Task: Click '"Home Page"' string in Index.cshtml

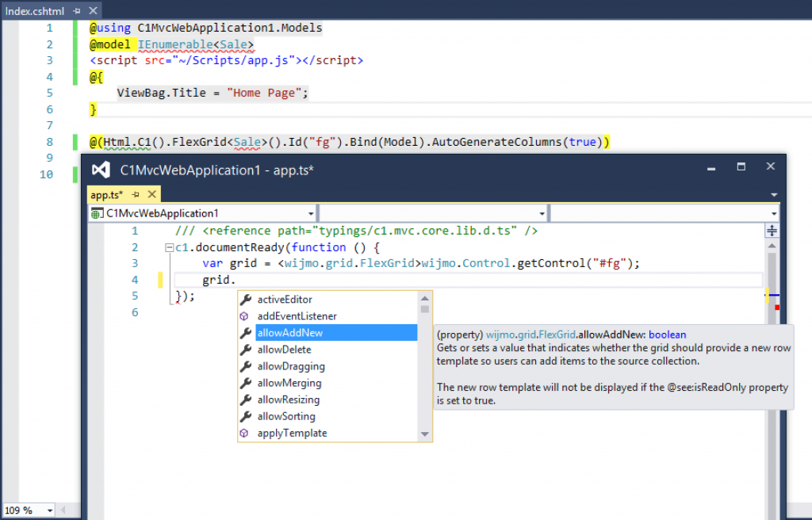Action: (264, 93)
